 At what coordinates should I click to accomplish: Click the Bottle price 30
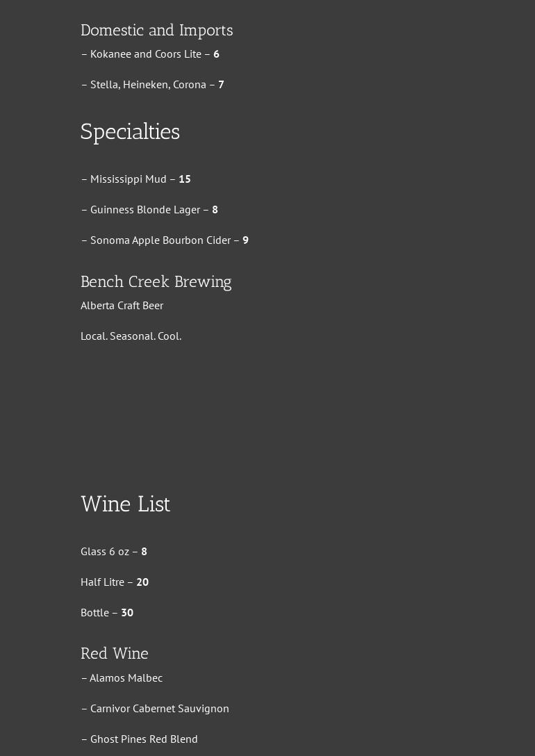tap(127, 613)
